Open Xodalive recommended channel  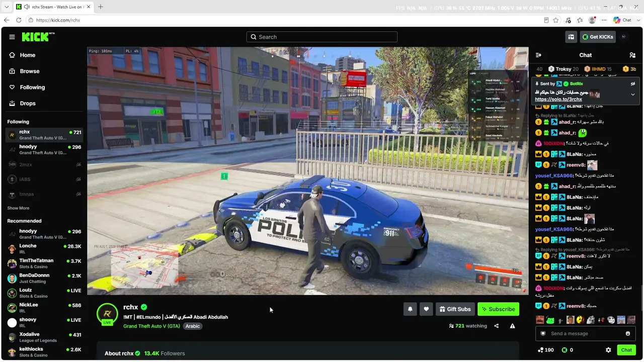(44, 337)
